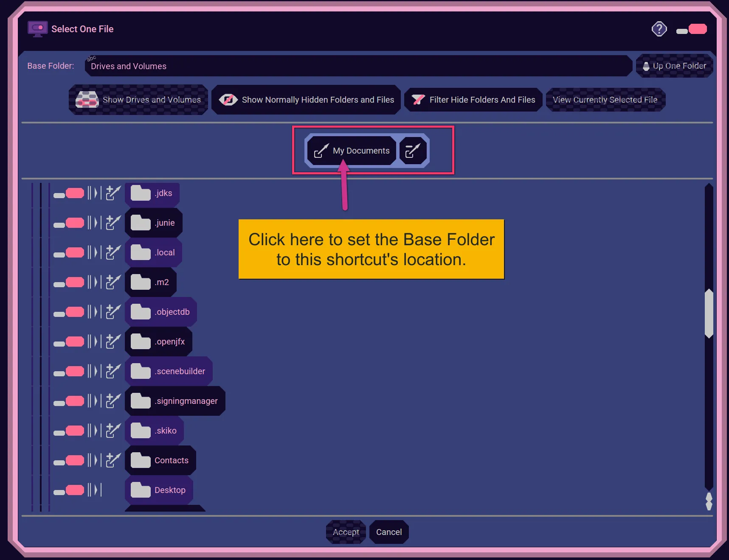Image resolution: width=729 pixels, height=560 pixels.
Task: Click the add-shortcut icon for .m2
Action: tap(113, 282)
